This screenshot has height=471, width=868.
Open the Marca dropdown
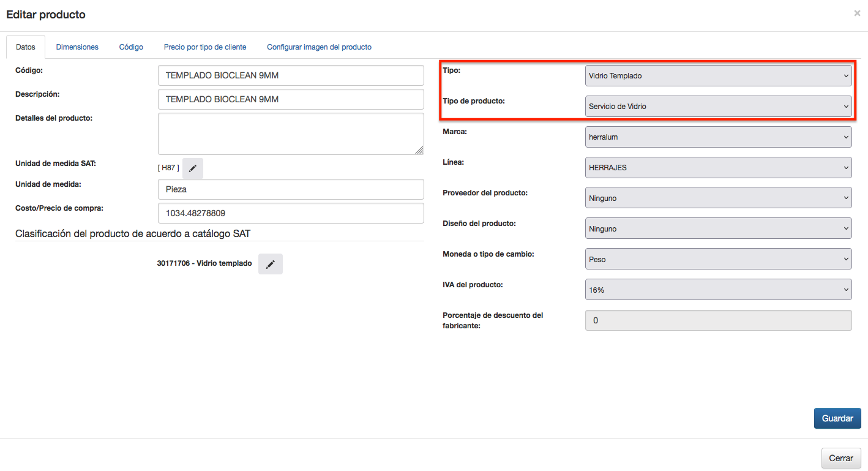point(718,137)
